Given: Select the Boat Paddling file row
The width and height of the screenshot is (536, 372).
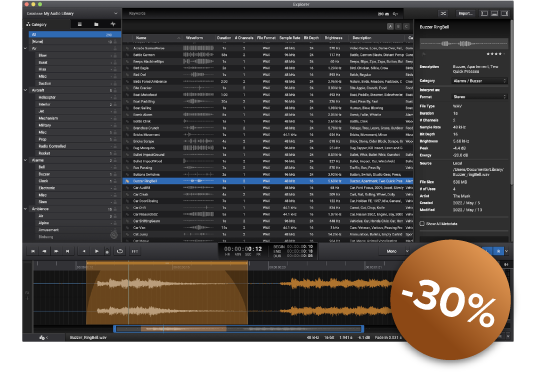Looking at the screenshot, I should 268,101.
